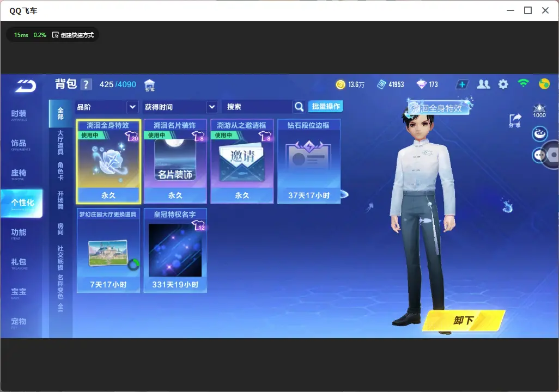Select the 梦幻庄园大厅更换道具 item card
This screenshot has width=559, height=392.
[108, 250]
